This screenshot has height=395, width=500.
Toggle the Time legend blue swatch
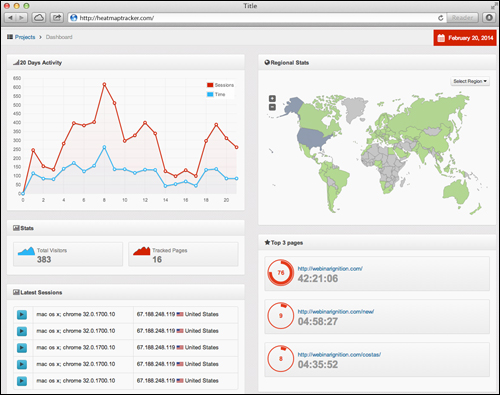tap(210, 95)
